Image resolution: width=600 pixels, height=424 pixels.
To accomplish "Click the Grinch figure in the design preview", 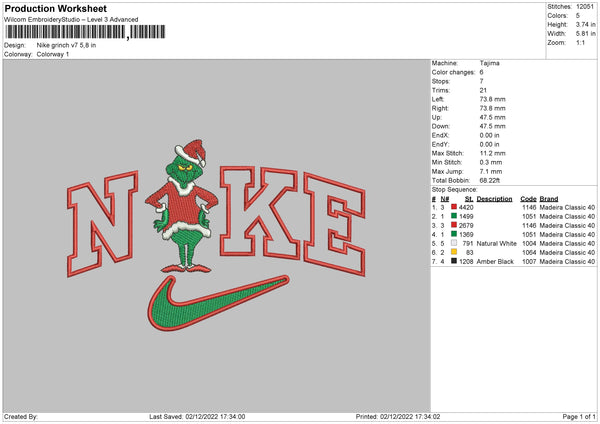I will [x=182, y=207].
